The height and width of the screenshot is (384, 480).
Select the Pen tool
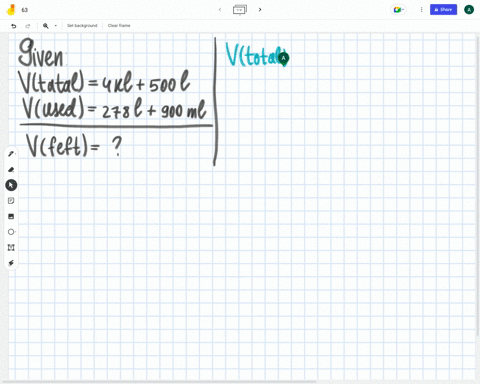tap(11, 154)
